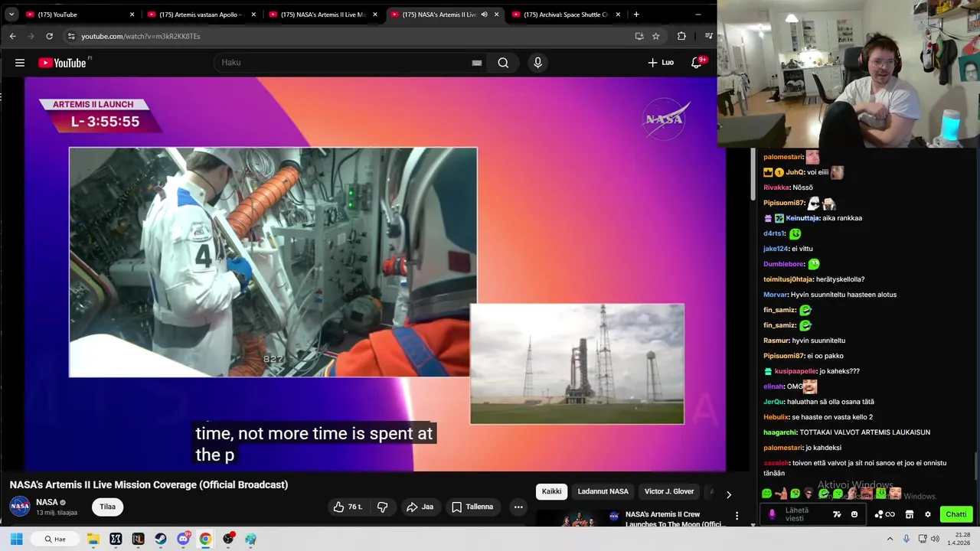Click username 'toimitusj0htaja' in chat
Viewport: 980px width, 551px height.
[x=789, y=279]
